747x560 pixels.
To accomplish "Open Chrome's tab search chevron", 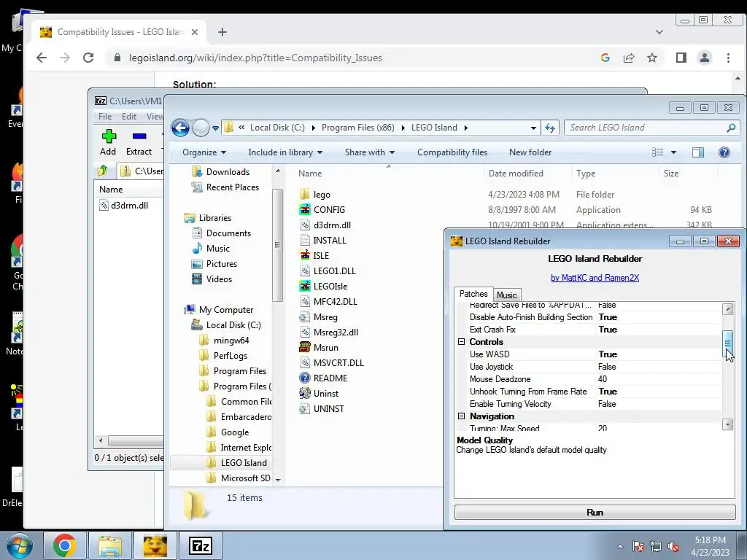I will coord(659,32).
